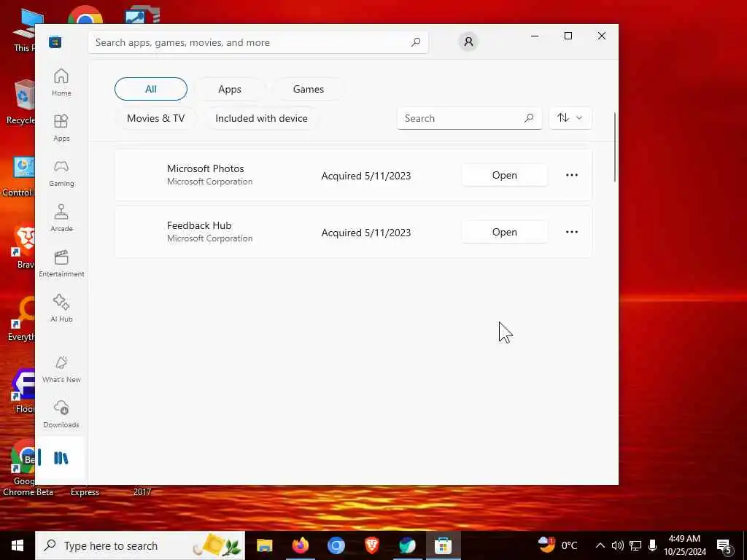
Task: Click the taskbar clock showing 4:49 AM
Action: click(684, 545)
